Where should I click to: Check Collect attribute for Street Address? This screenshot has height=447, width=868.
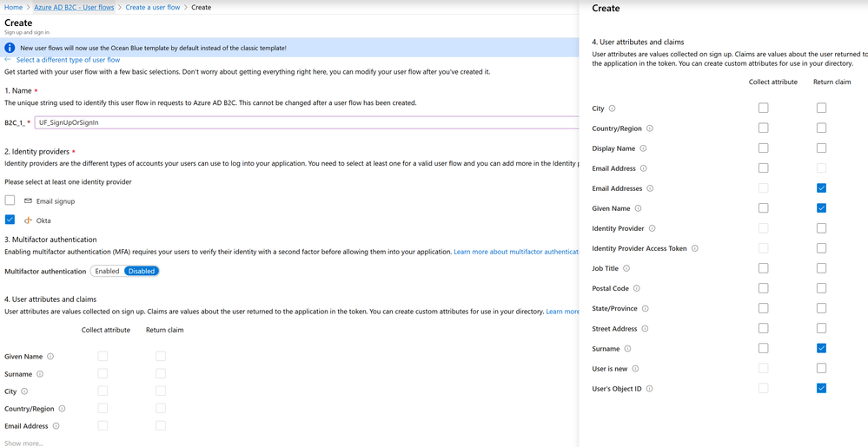tap(764, 328)
